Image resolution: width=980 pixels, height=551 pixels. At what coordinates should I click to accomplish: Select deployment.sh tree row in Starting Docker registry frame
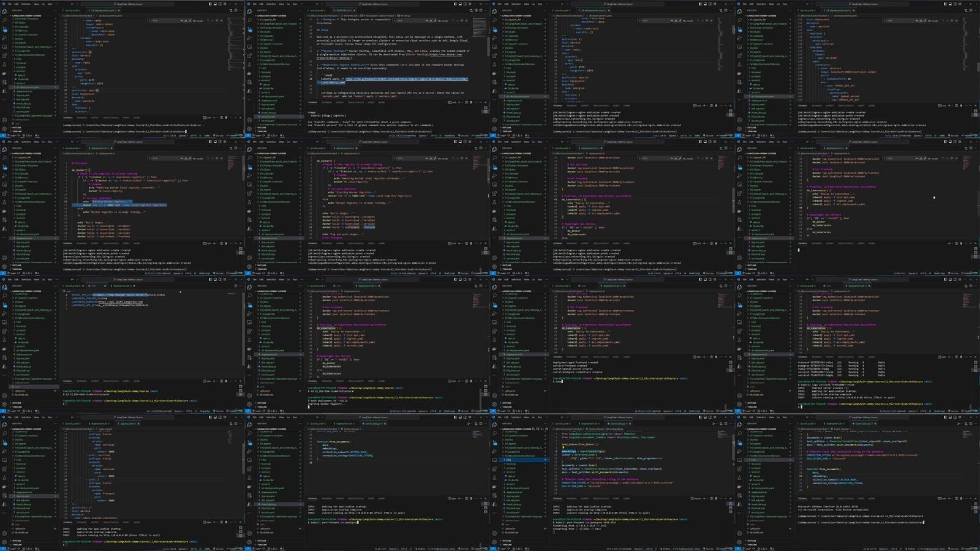[x=279, y=354]
